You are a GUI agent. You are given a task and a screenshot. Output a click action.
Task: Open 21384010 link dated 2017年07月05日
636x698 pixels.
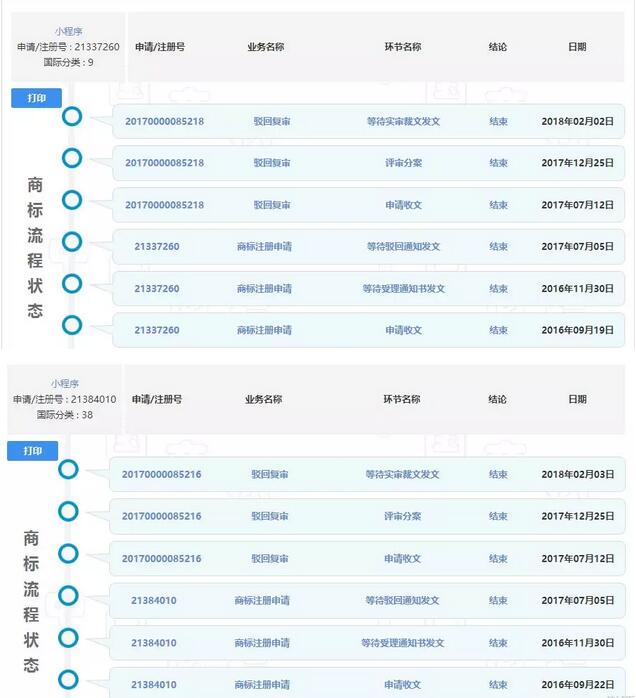pos(154,601)
